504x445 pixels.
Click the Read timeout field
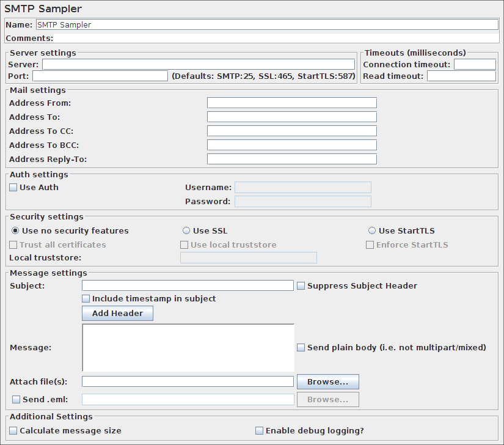[461, 76]
